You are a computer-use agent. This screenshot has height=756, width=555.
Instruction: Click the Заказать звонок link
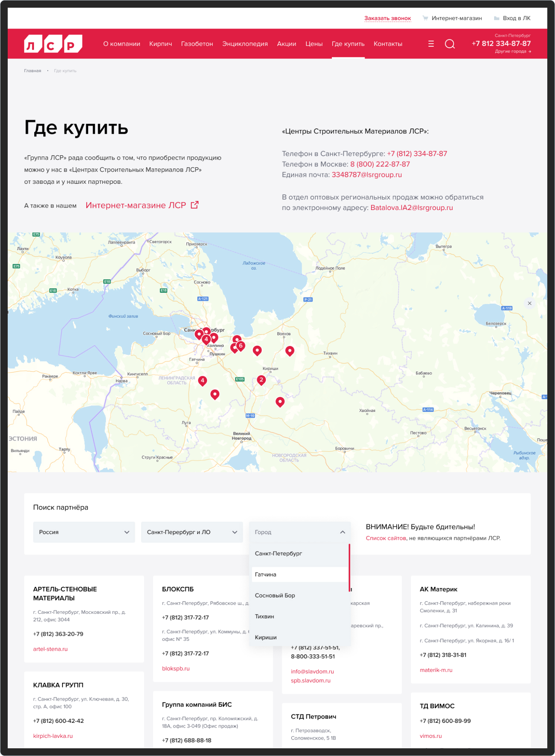click(387, 18)
